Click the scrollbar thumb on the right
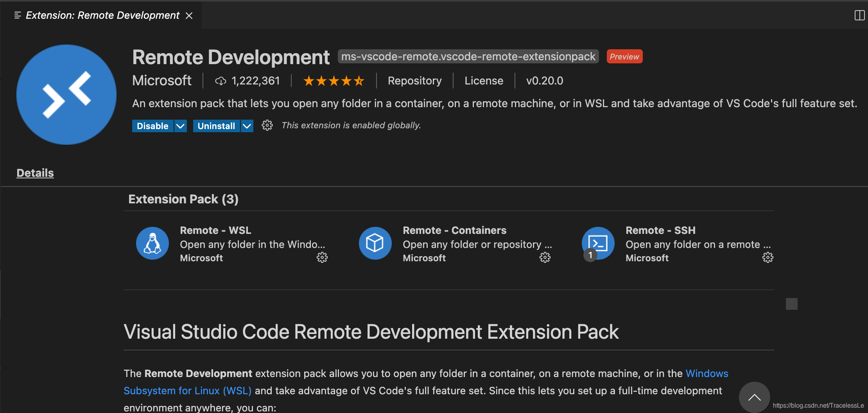This screenshot has width=868, height=413. coord(792,304)
